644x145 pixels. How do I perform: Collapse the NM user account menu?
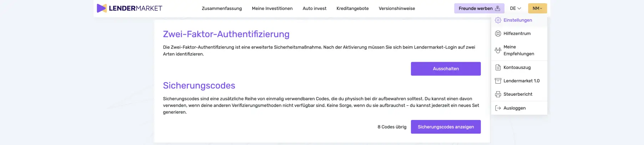(537, 8)
